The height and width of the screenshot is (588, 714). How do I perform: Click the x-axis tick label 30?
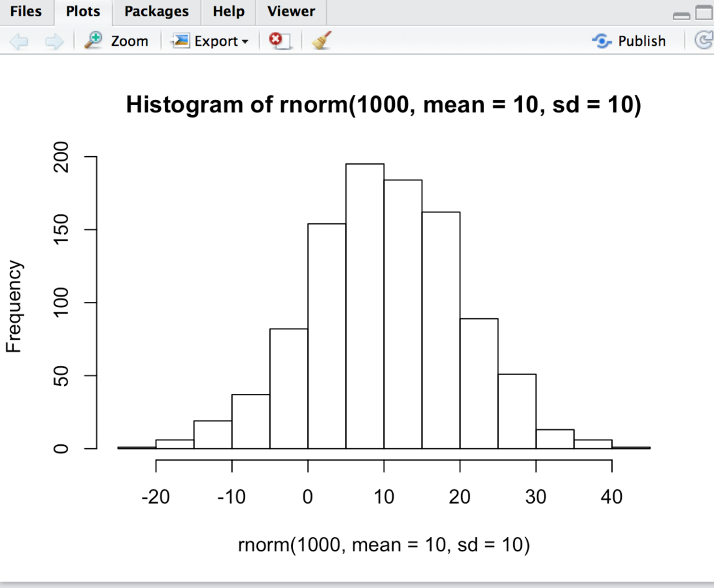point(535,497)
